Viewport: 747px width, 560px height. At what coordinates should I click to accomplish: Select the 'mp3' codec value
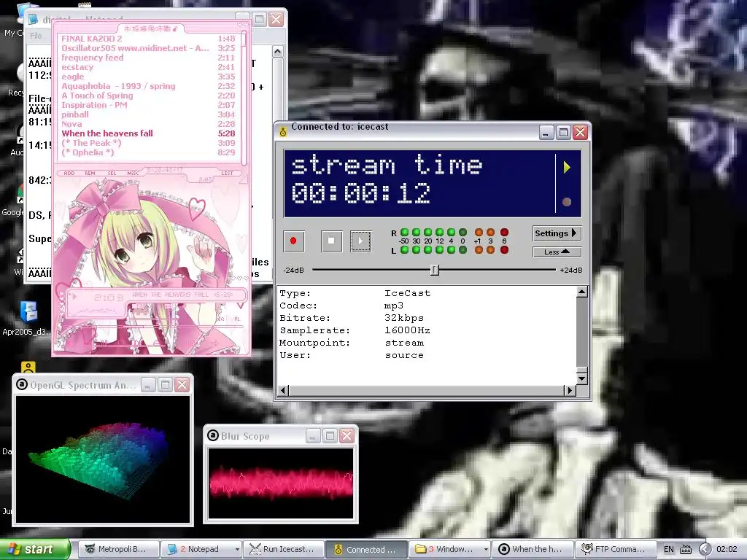click(x=394, y=306)
